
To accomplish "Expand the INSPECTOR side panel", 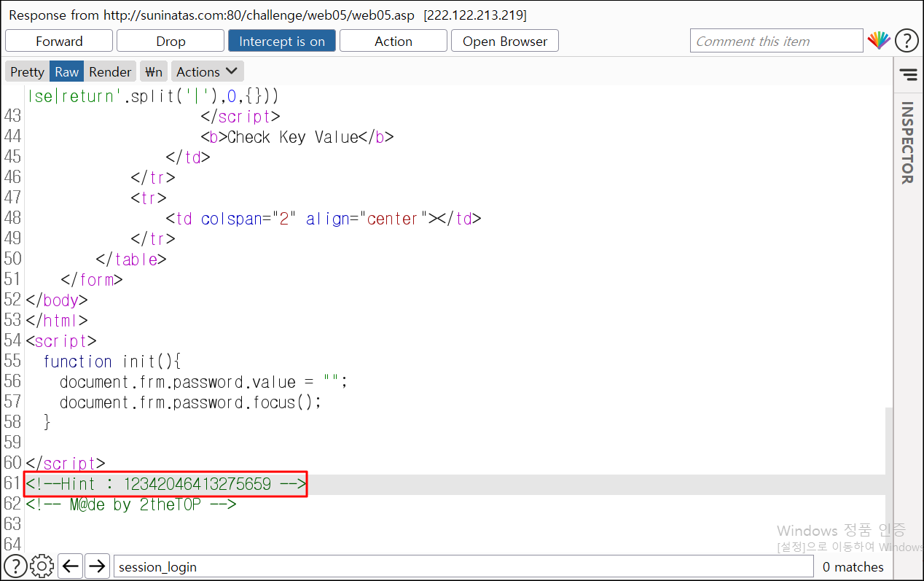I will [x=907, y=142].
